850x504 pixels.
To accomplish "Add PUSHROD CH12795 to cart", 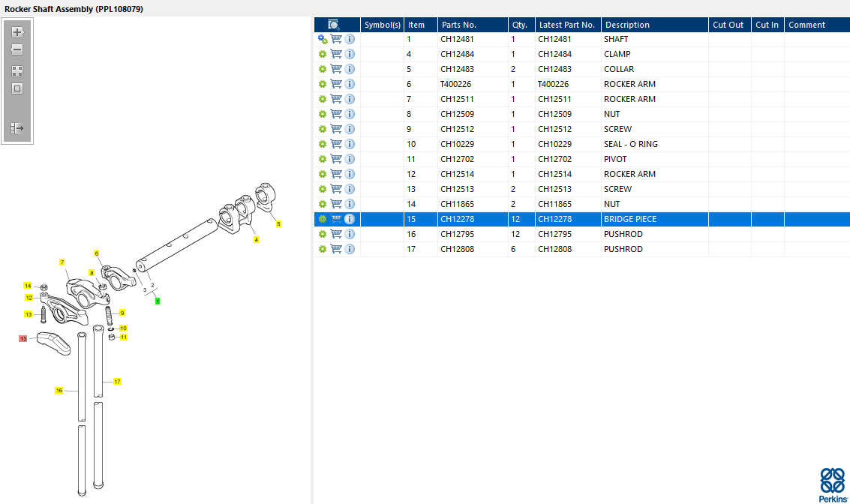I will point(336,234).
